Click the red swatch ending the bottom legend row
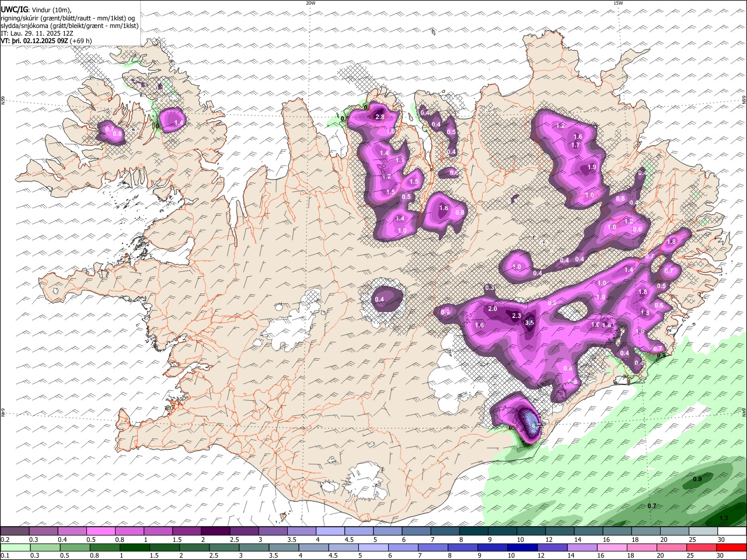 (732, 548)
